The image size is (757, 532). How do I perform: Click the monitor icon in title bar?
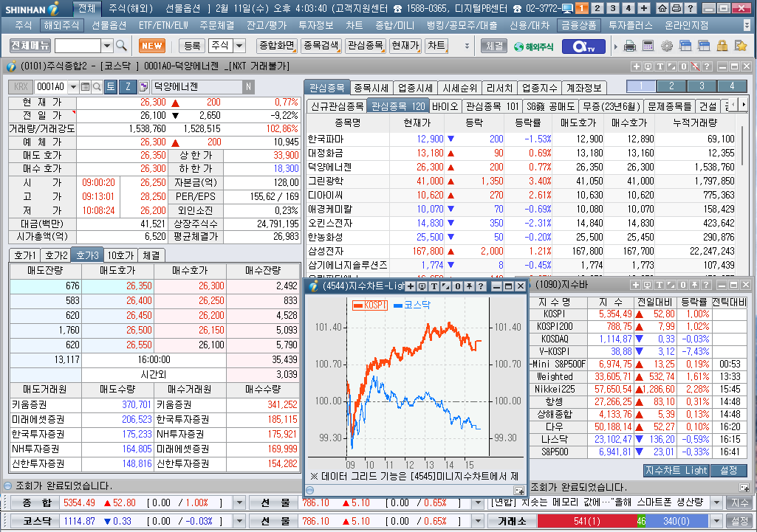click(x=568, y=8)
